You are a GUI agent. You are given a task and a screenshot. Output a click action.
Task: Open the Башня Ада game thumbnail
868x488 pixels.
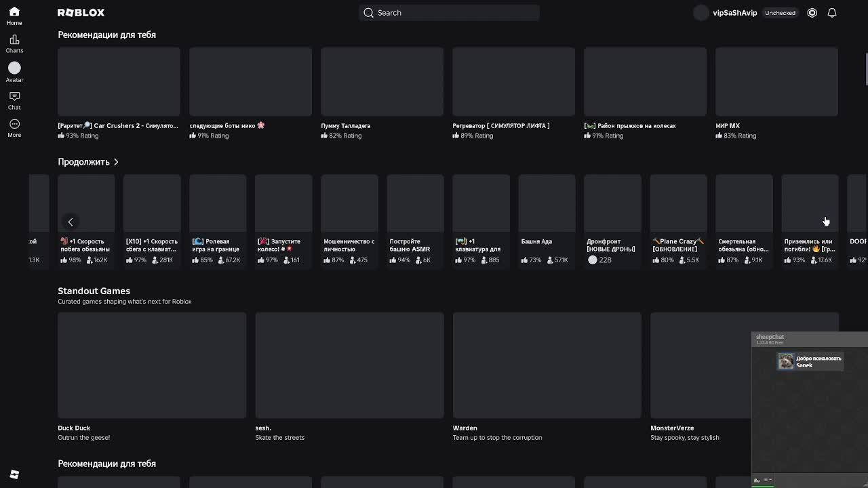[547, 203]
